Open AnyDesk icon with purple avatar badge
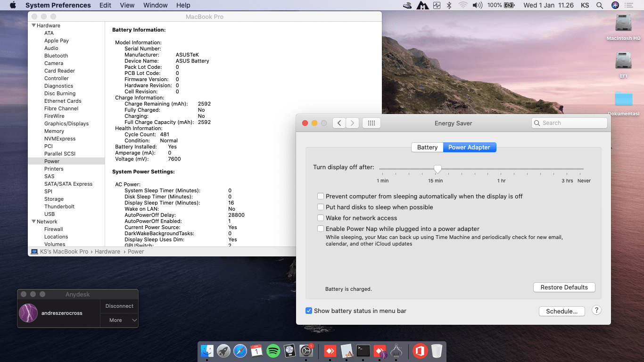The height and width of the screenshot is (362, 644). point(380,351)
